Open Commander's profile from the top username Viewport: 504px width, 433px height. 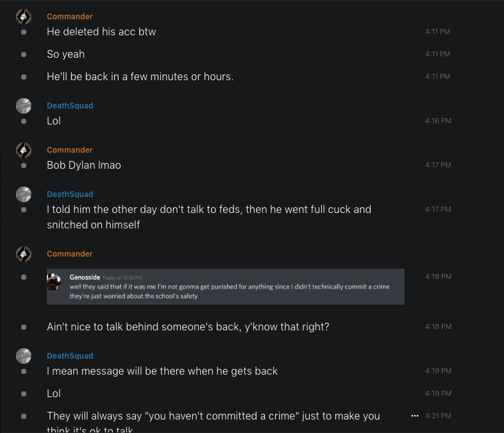point(69,17)
